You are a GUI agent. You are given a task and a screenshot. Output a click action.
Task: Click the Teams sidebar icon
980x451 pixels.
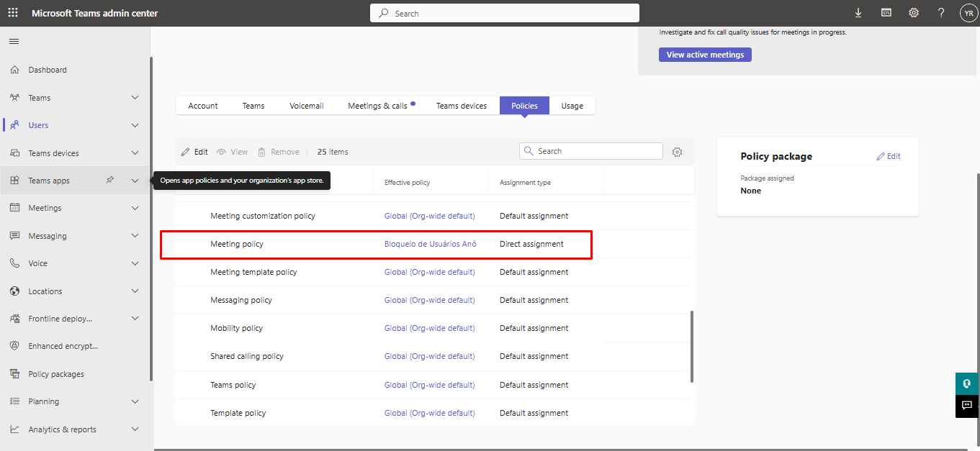(14, 98)
